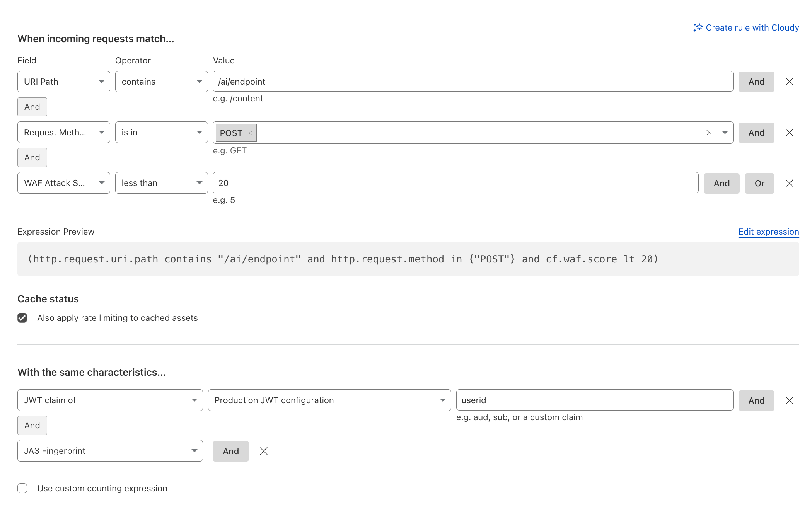The image size is (812, 518).
Task: Click And below the URI Path row
Action: pyautogui.click(x=32, y=107)
